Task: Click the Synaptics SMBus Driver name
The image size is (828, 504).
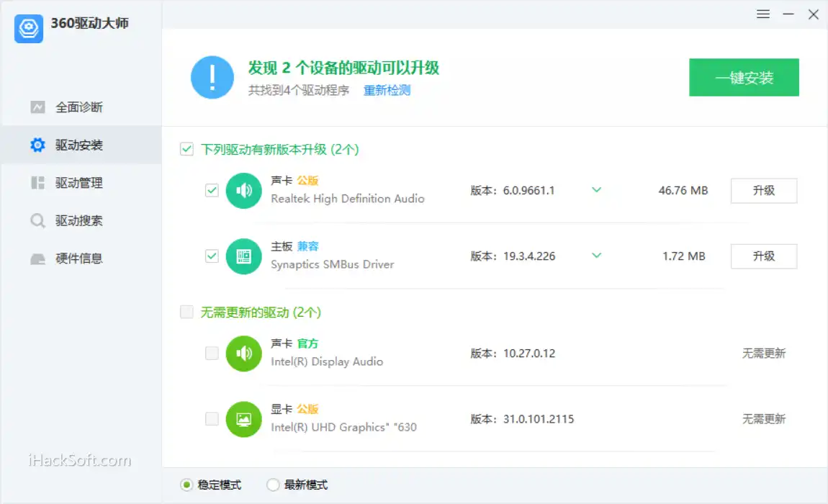Action: click(x=332, y=264)
